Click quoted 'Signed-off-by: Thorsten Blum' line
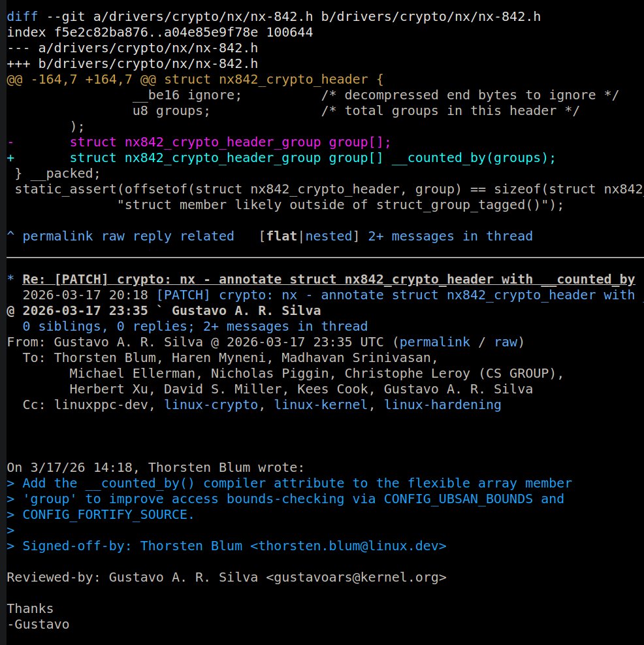644x645 pixels. click(x=227, y=546)
